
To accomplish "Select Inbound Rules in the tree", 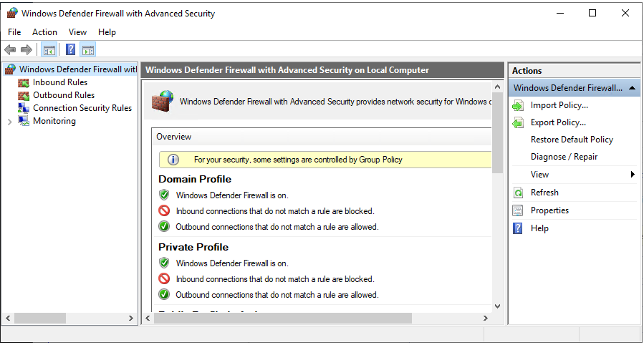I will [x=59, y=82].
